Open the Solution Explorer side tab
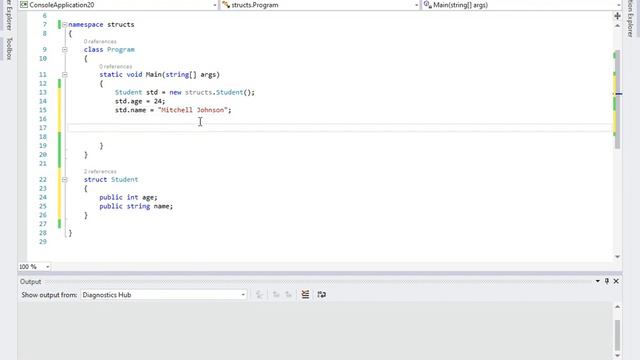 tap(631, 18)
